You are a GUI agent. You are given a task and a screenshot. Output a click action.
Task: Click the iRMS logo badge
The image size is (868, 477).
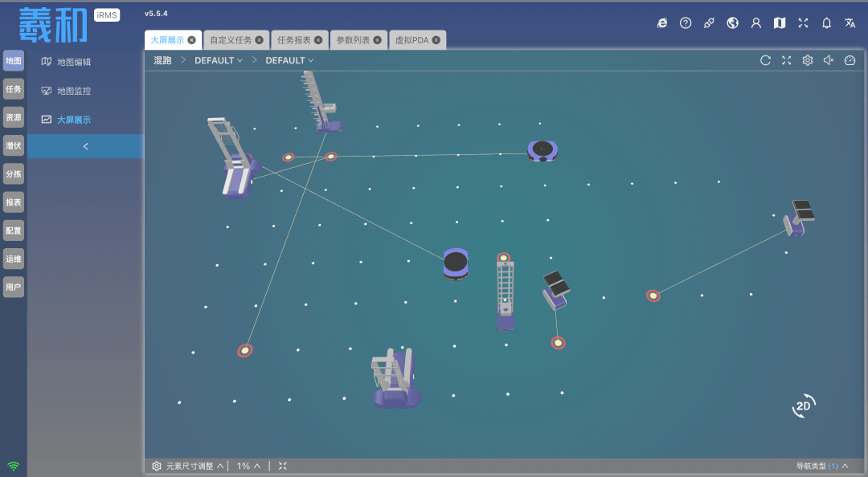coord(107,15)
